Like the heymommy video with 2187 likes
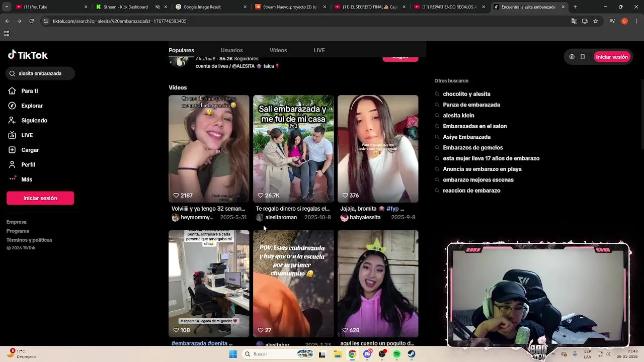 tap(176, 196)
